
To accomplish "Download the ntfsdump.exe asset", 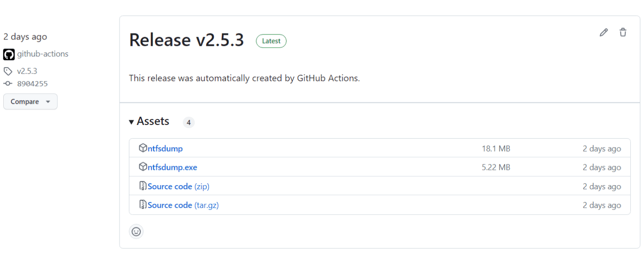I will (172, 167).
